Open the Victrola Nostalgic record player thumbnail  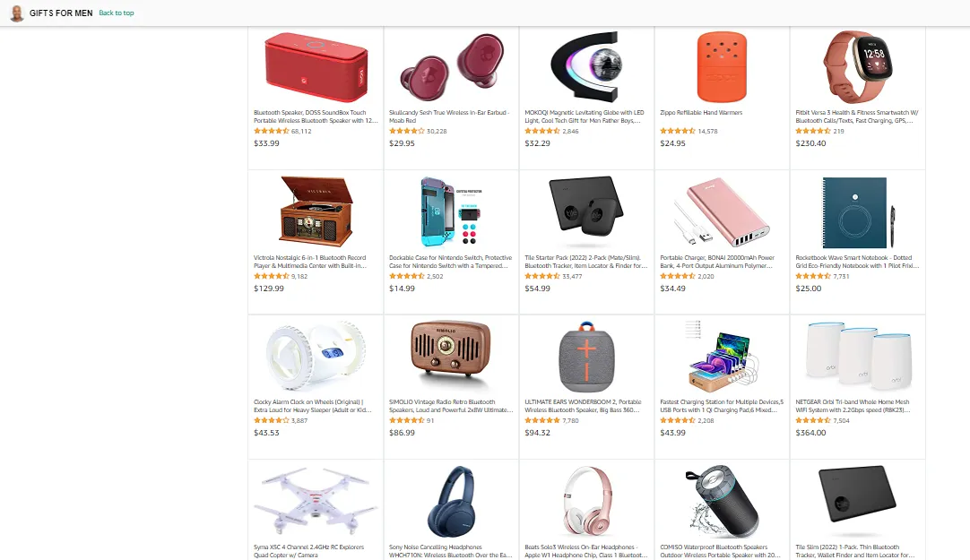[x=316, y=211]
